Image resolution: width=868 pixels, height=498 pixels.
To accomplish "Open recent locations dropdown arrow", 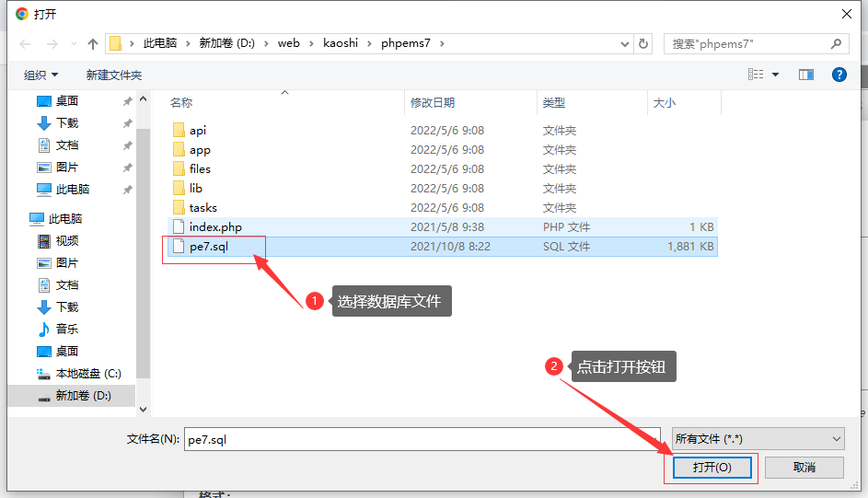I will tap(74, 43).
